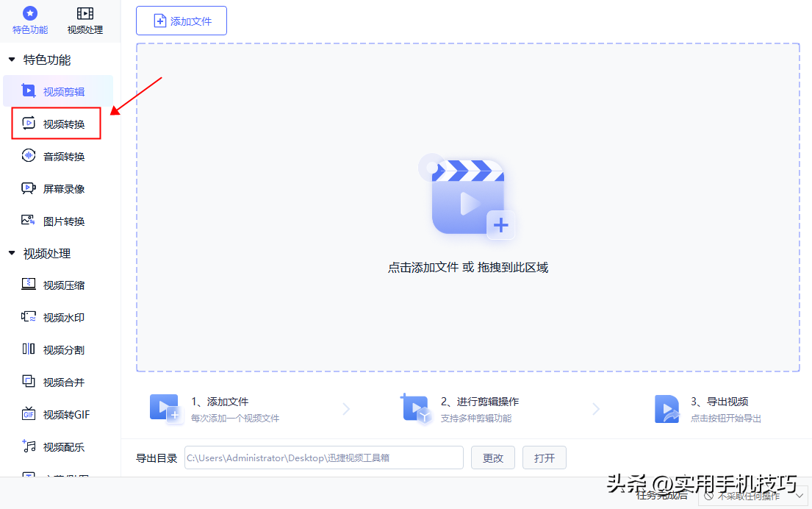
Task: Click the 导出目录 path input field
Action: (323, 458)
